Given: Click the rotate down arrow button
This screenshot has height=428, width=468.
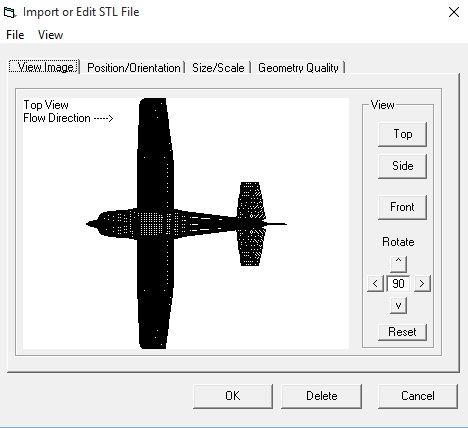Looking at the screenshot, I should [x=398, y=305].
